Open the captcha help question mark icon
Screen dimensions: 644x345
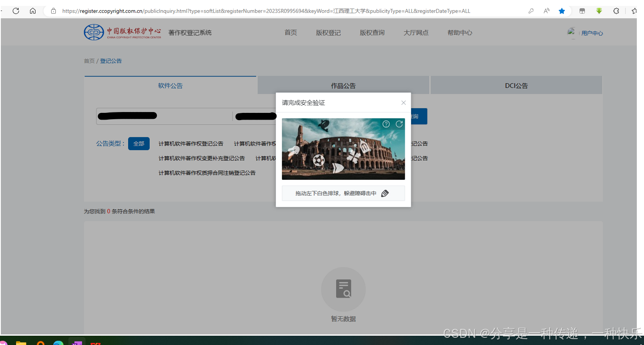point(386,124)
